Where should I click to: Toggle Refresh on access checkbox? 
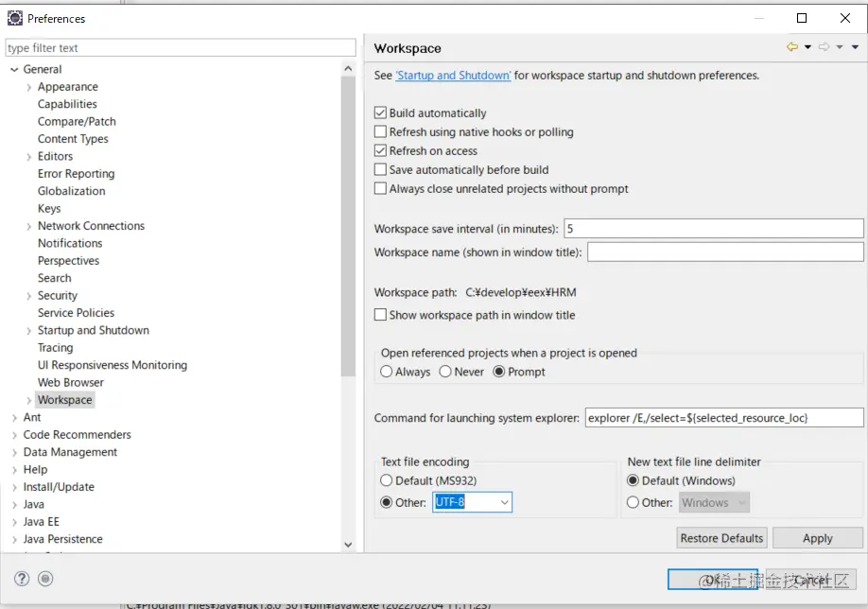[x=380, y=150]
